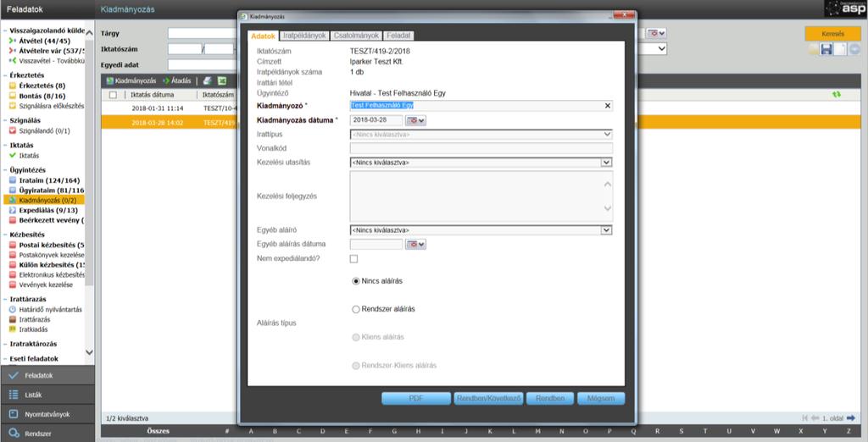
Task: Switch to the Adatok tab
Action: pos(263,36)
